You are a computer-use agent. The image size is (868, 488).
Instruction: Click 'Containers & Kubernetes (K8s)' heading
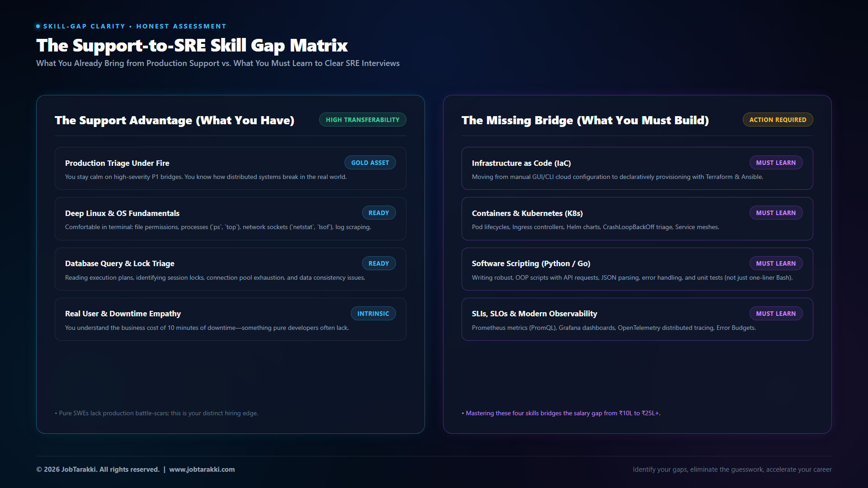pos(527,213)
